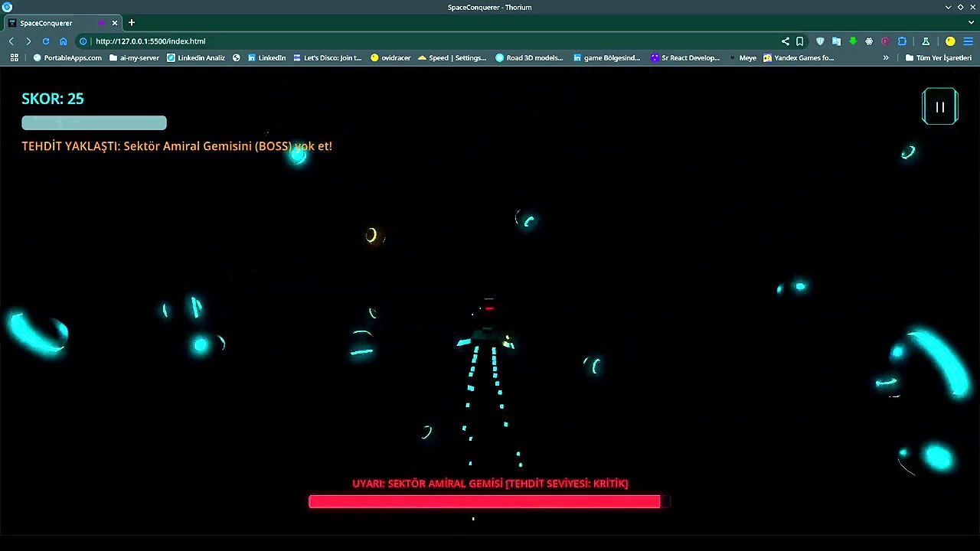This screenshot has height=551, width=980.
Task: Open Sr React Develop... bookmark
Action: pyautogui.click(x=685, y=58)
